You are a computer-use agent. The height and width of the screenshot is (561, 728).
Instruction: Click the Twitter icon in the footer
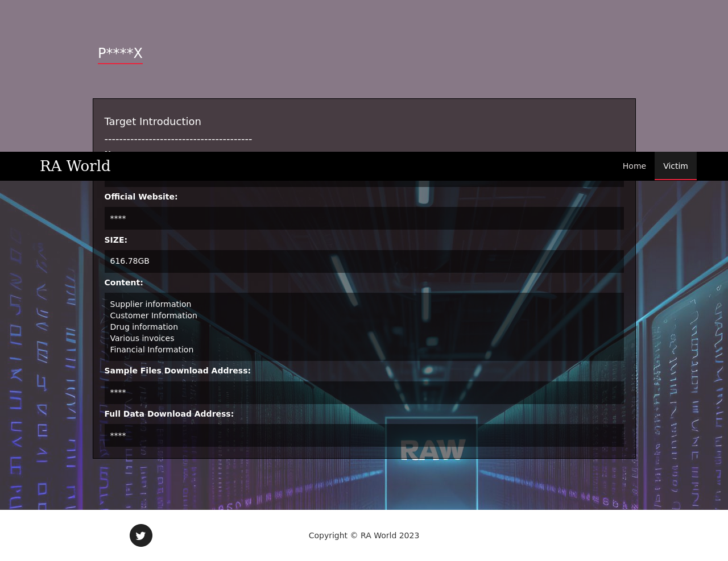140,535
